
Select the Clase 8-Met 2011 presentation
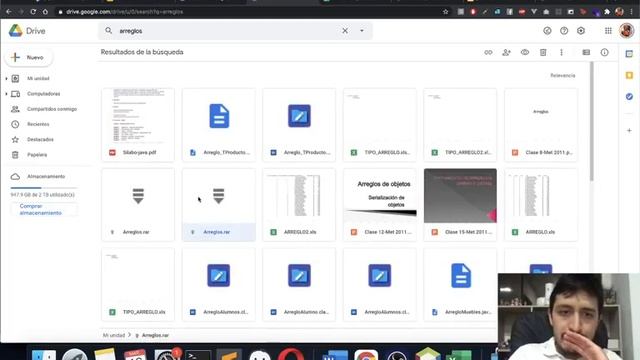(x=541, y=125)
